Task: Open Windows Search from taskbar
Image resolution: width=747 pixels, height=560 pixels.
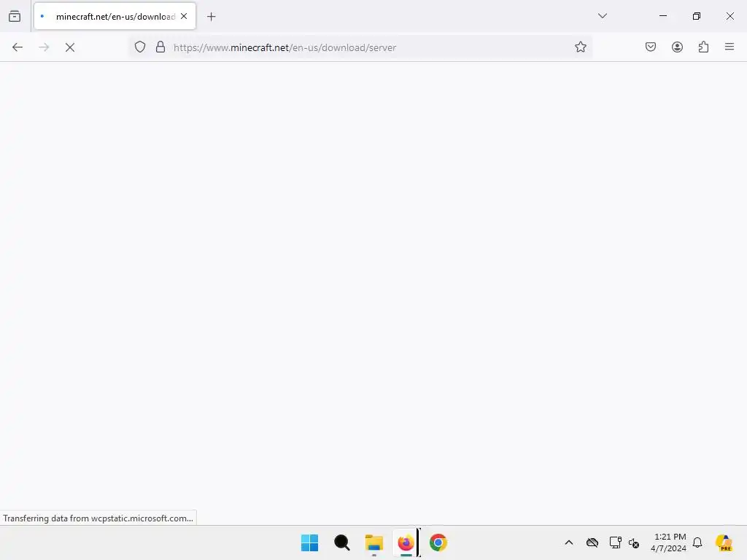Action: point(341,542)
